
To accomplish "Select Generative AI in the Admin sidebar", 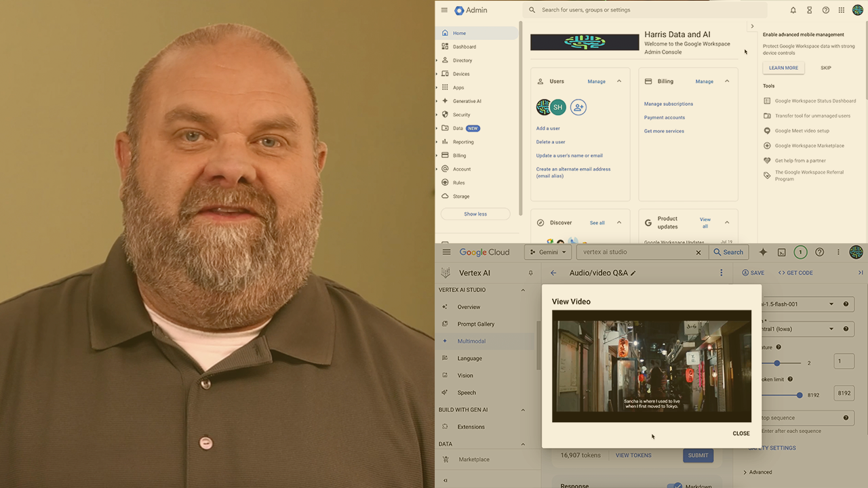I will click(x=467, y=101).
